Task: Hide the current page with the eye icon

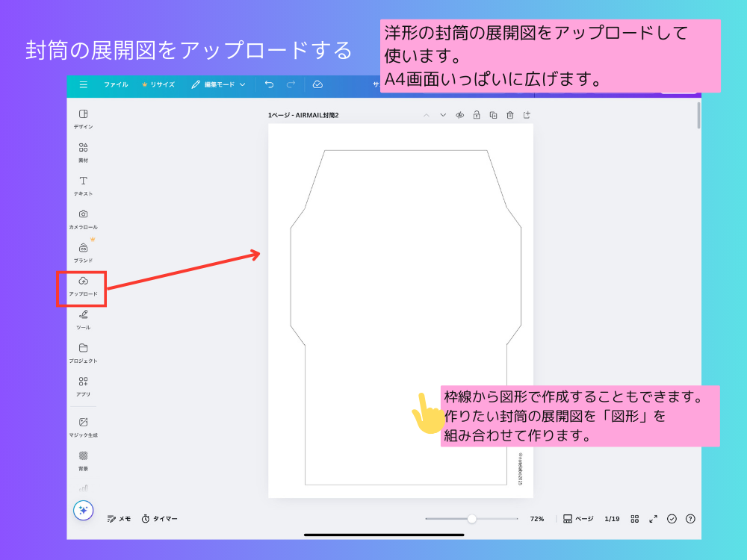Action: point(458,115)
